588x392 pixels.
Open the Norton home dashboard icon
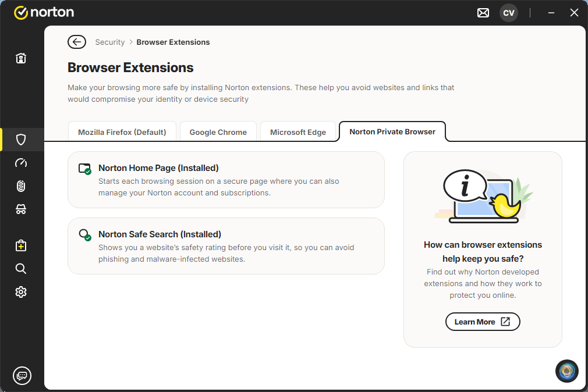point(21,58)
